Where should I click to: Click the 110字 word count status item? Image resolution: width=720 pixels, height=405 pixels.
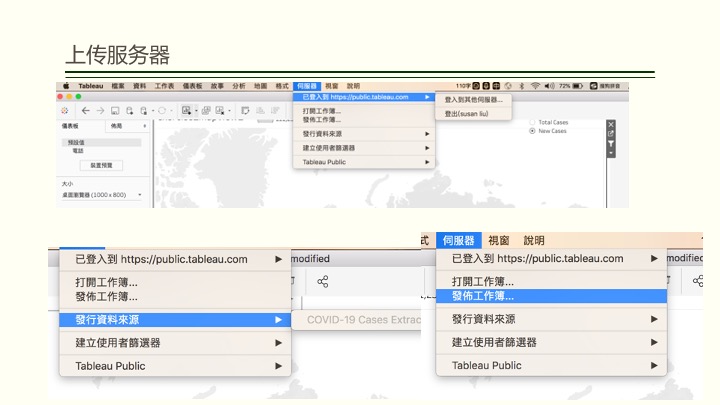463,86
